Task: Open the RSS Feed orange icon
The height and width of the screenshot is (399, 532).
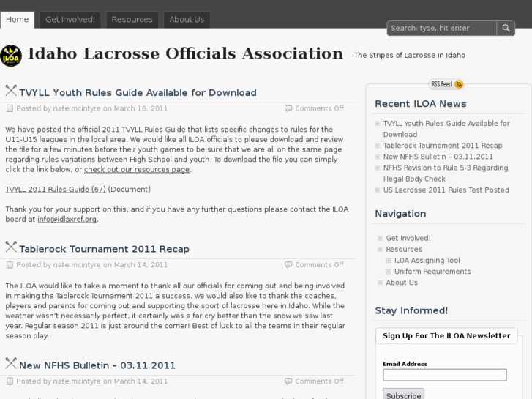Action: point(458,84)
